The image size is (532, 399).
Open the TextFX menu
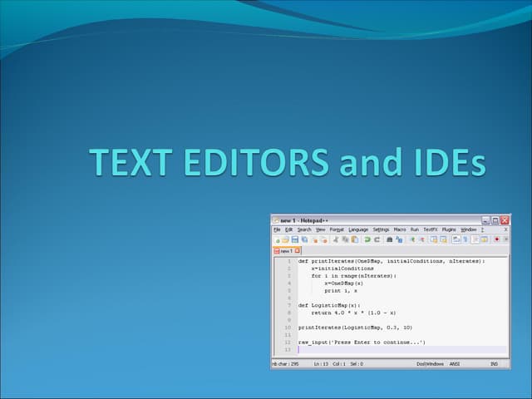click(430, 229)
